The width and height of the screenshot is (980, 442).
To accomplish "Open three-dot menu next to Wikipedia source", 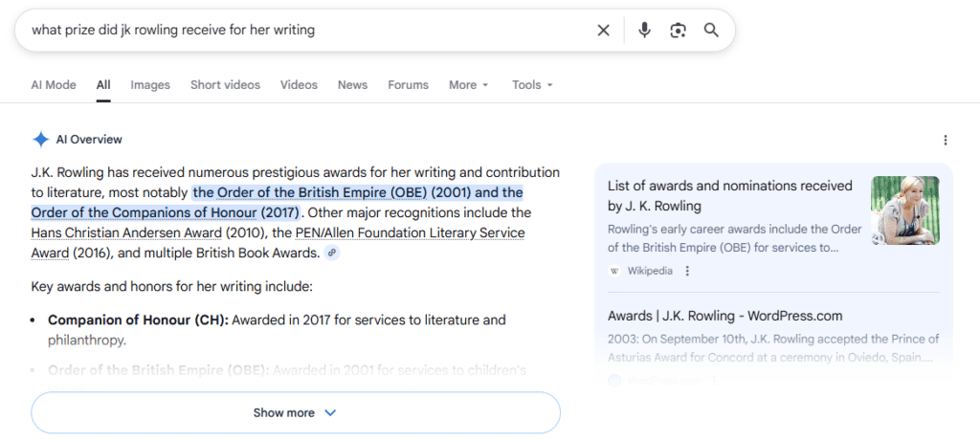I will pyautogui.click(x=687, y=271).
